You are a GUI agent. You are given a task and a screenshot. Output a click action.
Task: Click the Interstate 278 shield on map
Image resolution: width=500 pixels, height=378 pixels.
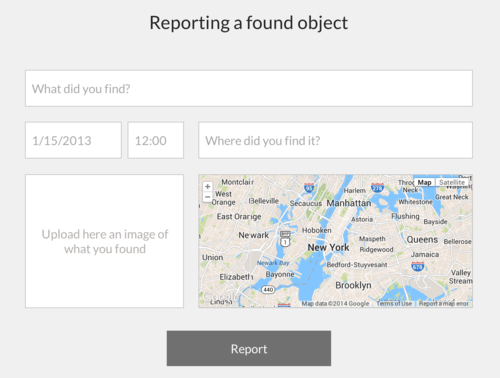377,188
